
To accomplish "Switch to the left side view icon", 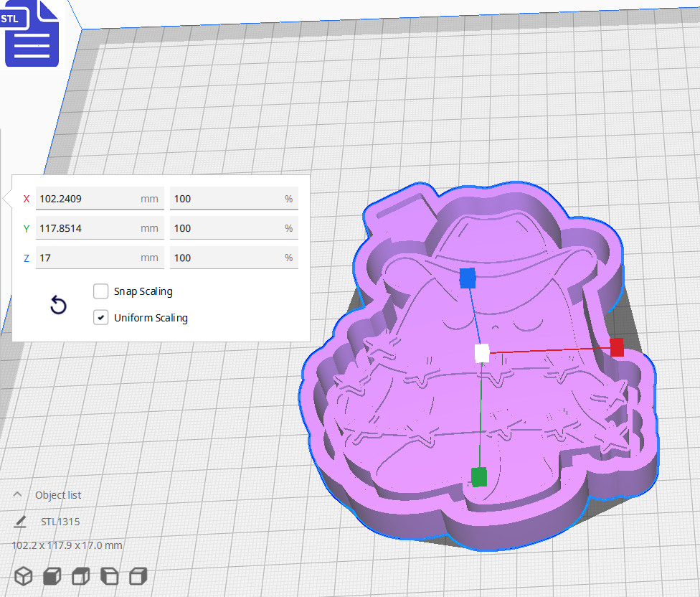I will pyautogui.click(x=109, y=575).
